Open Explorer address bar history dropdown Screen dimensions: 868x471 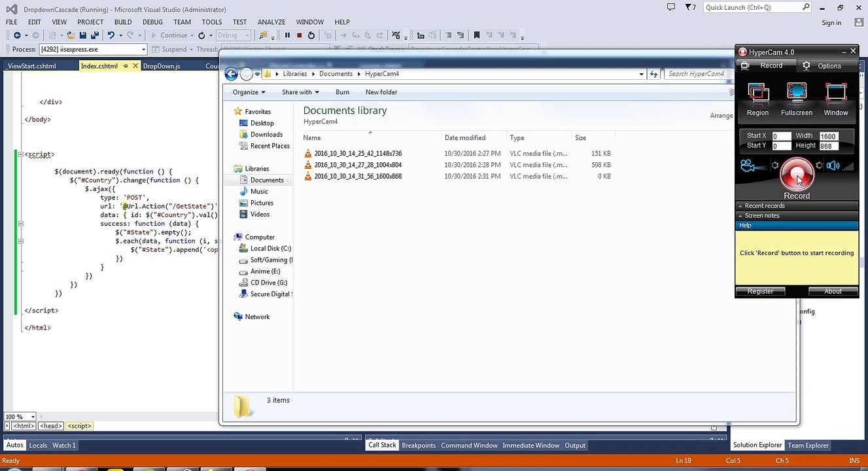pos(641,74)
